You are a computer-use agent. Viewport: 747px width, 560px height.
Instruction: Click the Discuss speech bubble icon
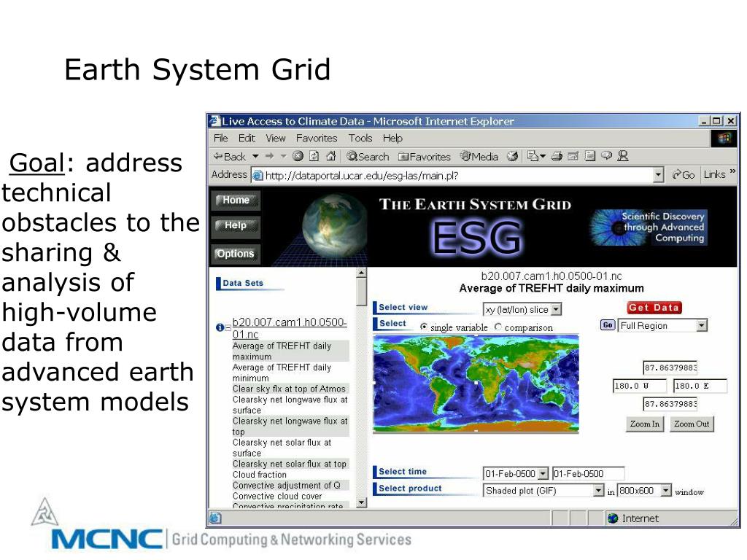click(606, 156)
